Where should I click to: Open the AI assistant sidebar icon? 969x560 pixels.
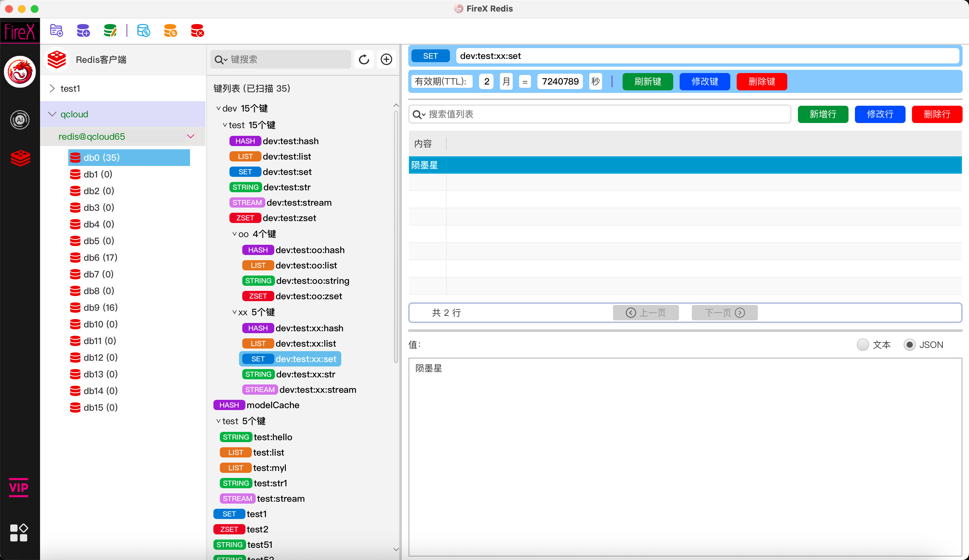(x=20, y=120)
